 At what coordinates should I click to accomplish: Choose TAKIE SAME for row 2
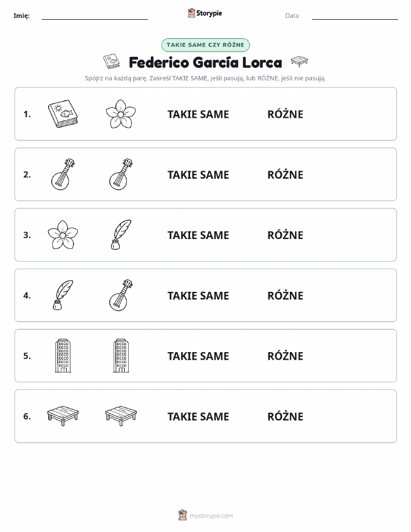198,175
